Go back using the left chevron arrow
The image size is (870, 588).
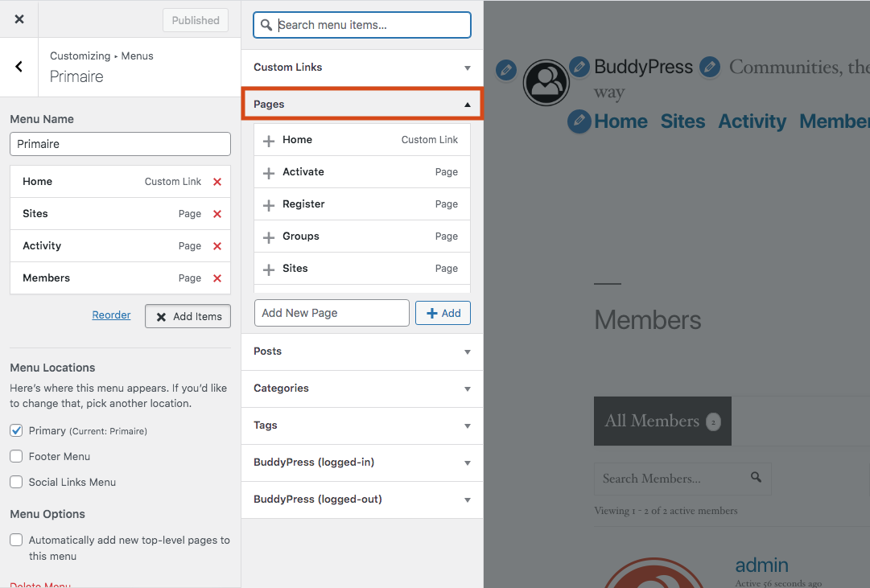pos(19,67)
